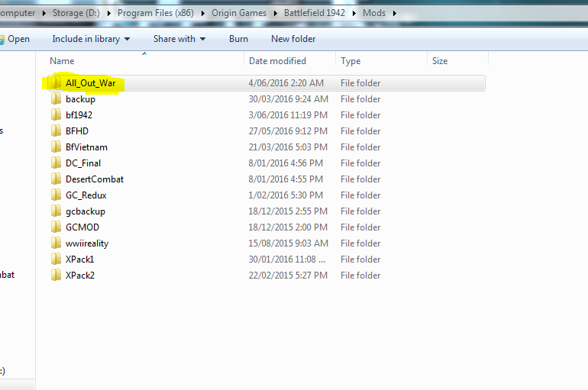Click the All_Out_War folder icon
Image resolution: width=588 pixels, height=390 pixels.
click(x=56, y=82)
